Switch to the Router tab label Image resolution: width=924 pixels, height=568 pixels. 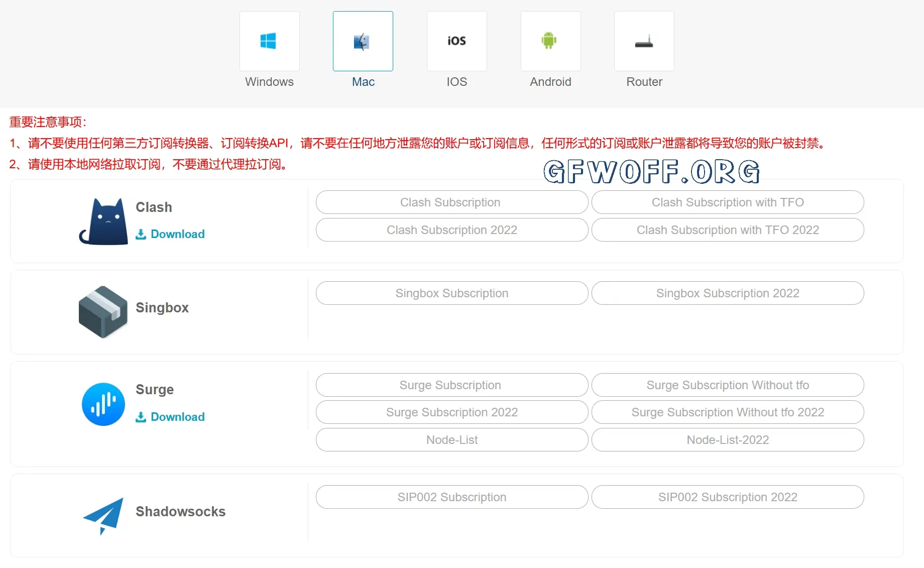[644, 82]
